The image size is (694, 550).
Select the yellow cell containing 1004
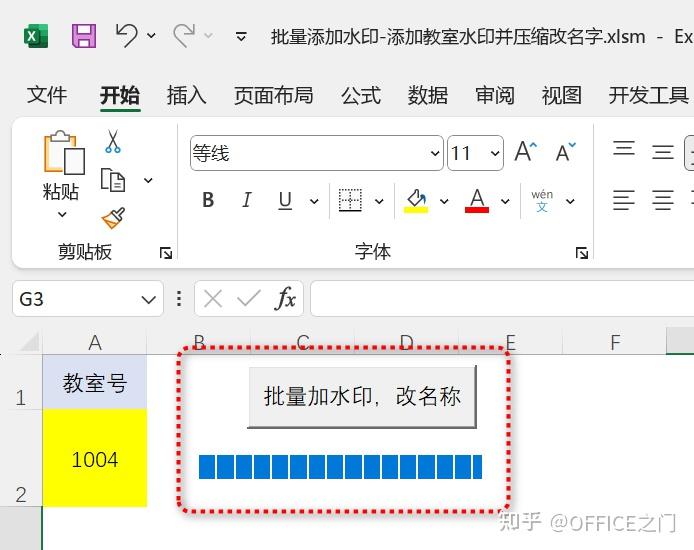(x=95, y=458)
